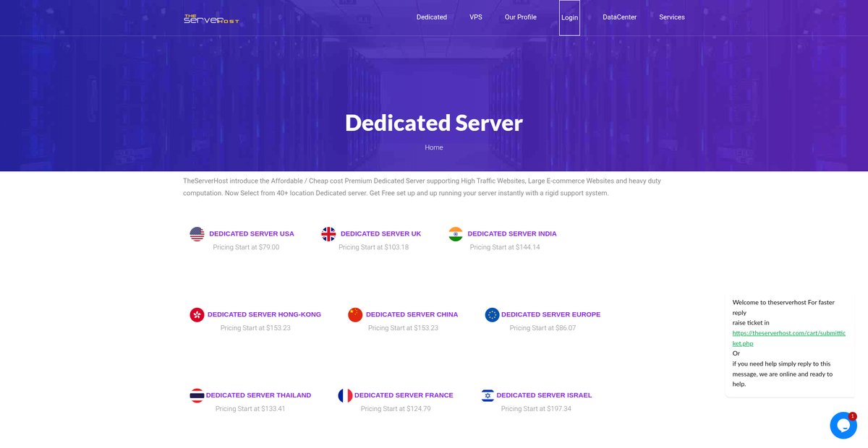Open Dedicated Server France link
The width and height of the screenshot is (868, 448).
404,396
